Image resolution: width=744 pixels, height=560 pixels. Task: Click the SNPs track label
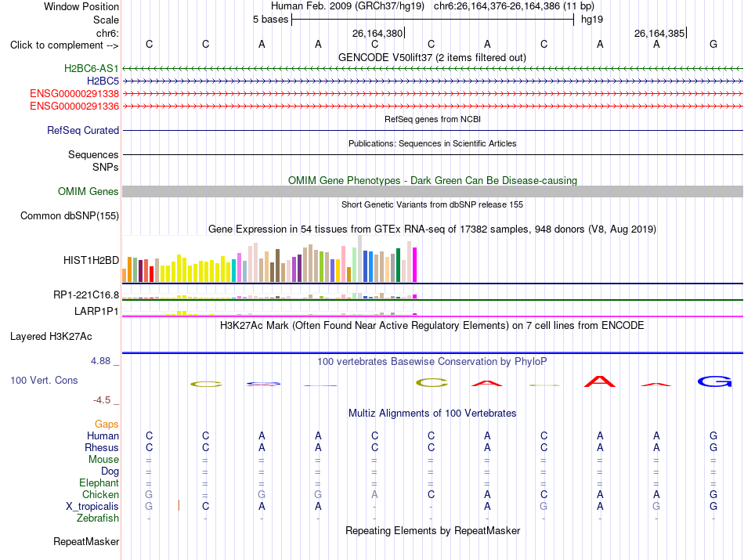click(x=106, y=167)
